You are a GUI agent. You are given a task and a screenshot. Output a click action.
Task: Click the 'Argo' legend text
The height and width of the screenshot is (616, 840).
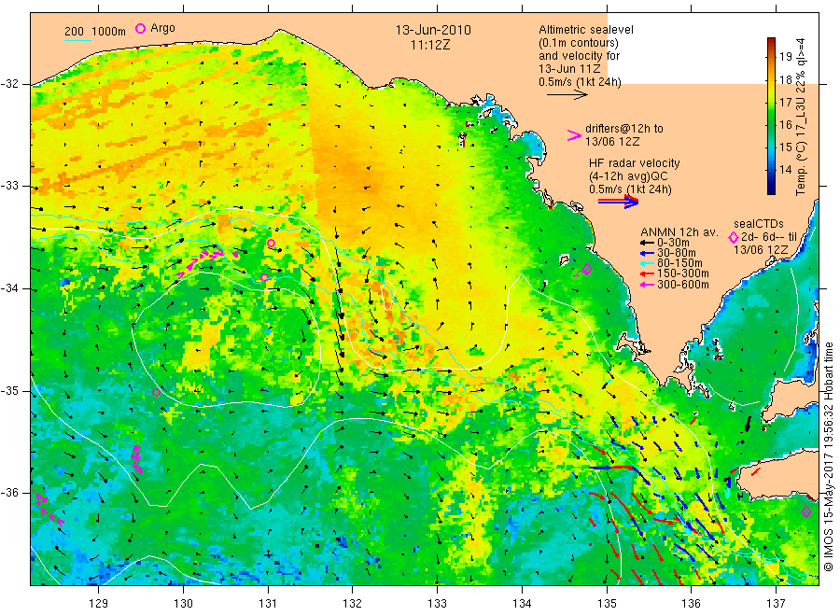coord(162,28)
